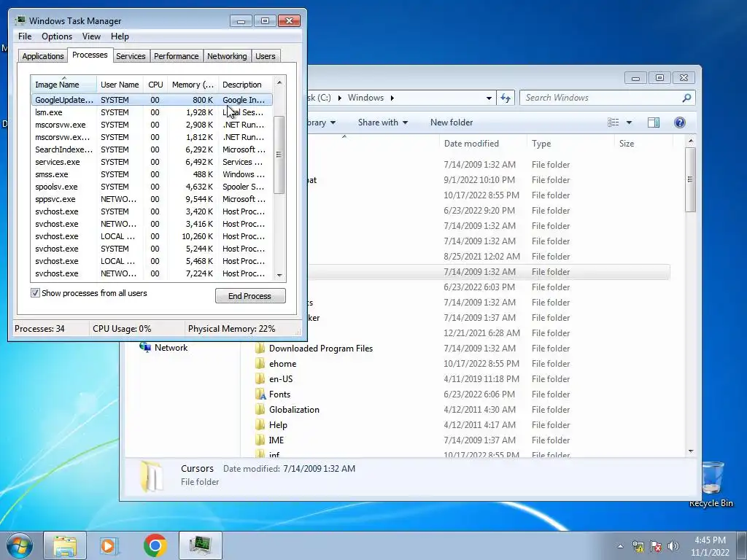Sort processes by CPU column

coord(155,85)
